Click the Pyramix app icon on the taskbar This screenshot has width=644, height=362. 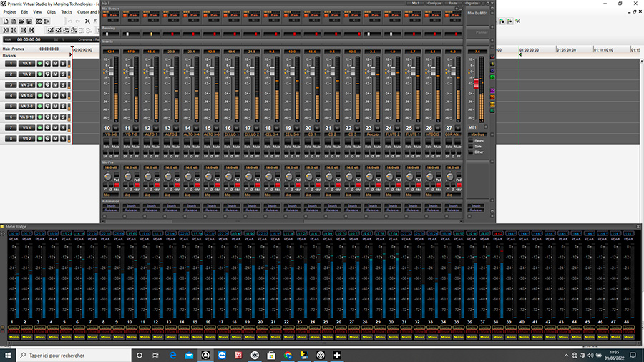[x=205, y=356]
